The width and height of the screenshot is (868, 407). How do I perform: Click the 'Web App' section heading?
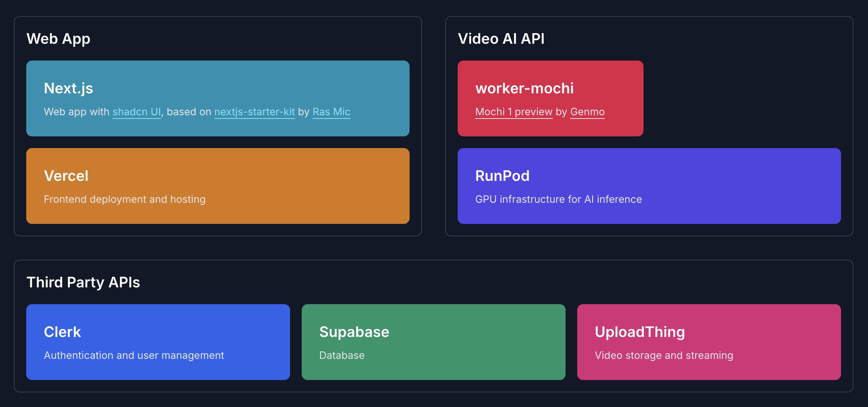[58, 39]
